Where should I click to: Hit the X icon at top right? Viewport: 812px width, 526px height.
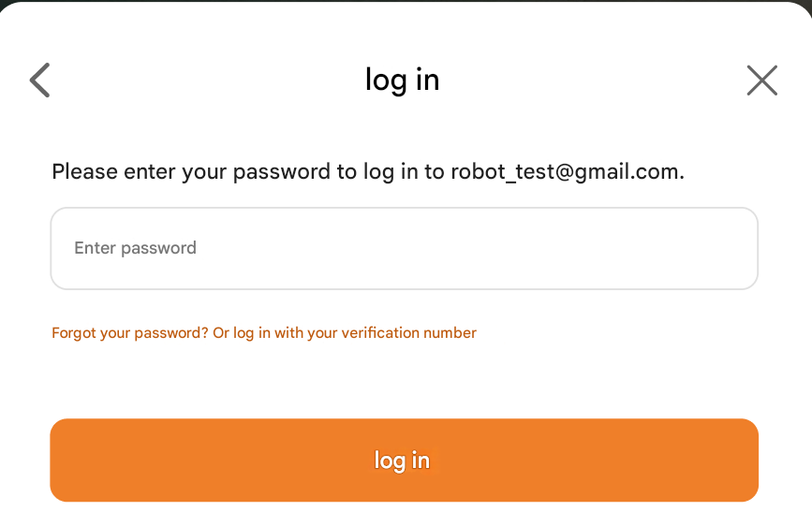tap(761, 80)
